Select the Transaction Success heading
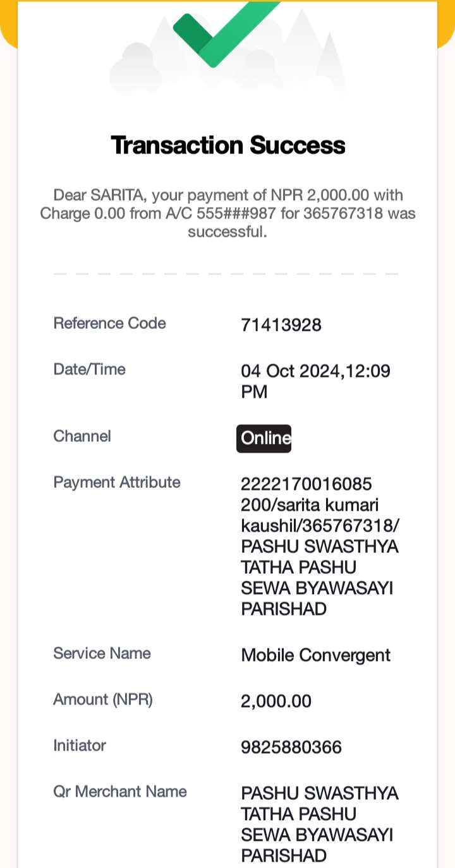This screenshot has width=455, height=868. (227, 145)
